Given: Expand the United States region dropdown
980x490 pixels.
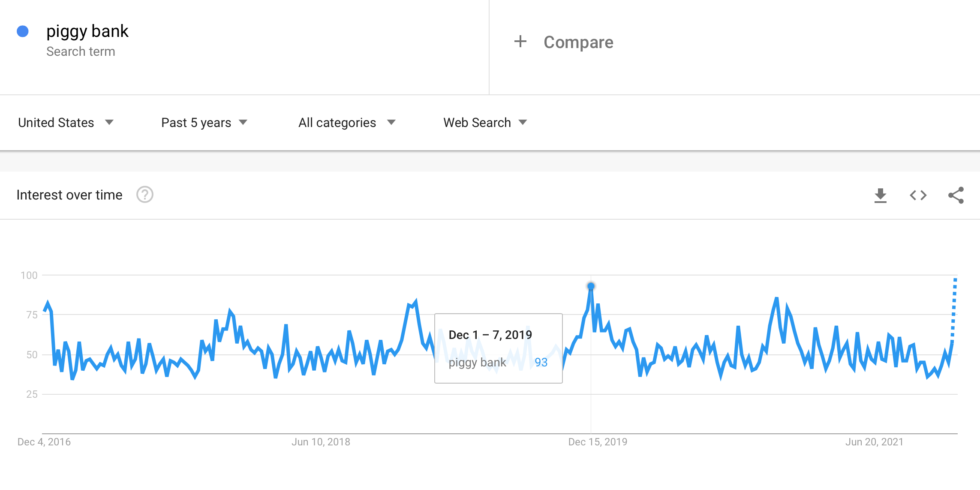Looking at the screenshot, I should coord(66,123).
